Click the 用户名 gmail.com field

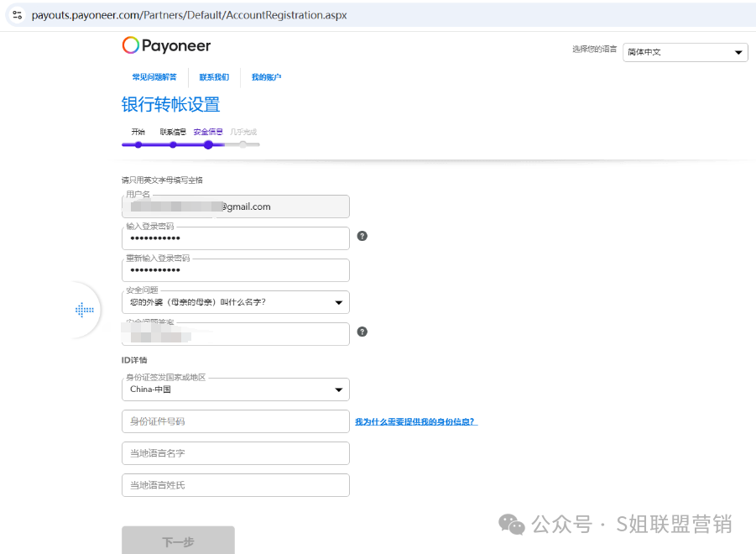pyautogui.click(x=236, y=206)
